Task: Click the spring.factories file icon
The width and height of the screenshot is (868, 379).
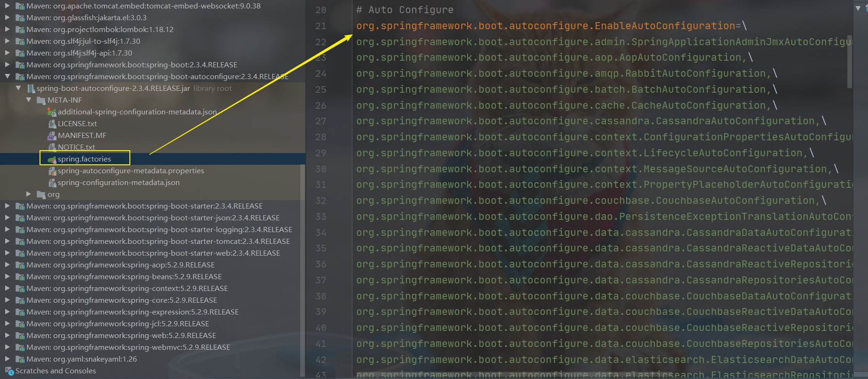Action: [x=52, y=160]
